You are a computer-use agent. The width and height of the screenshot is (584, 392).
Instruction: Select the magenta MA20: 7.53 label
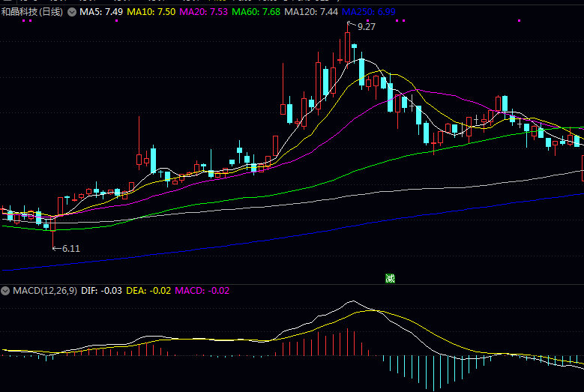click(x=204, y=13)
